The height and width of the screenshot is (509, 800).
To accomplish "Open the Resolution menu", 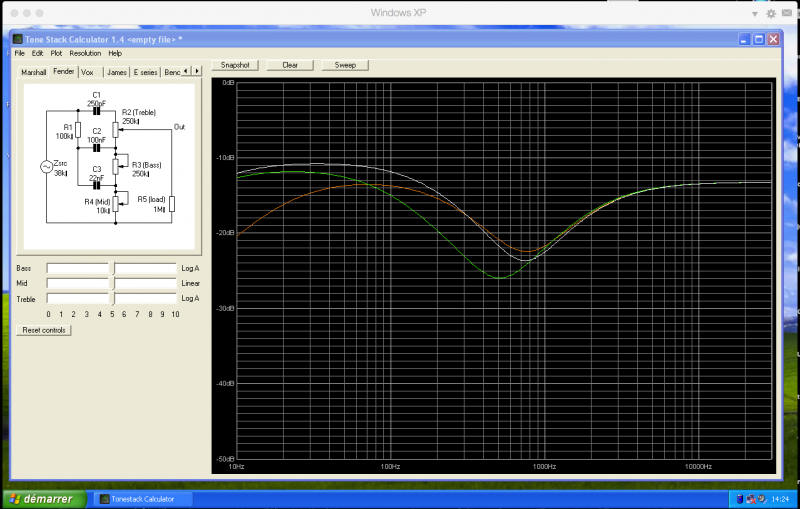I will click(x=85, y=53).
